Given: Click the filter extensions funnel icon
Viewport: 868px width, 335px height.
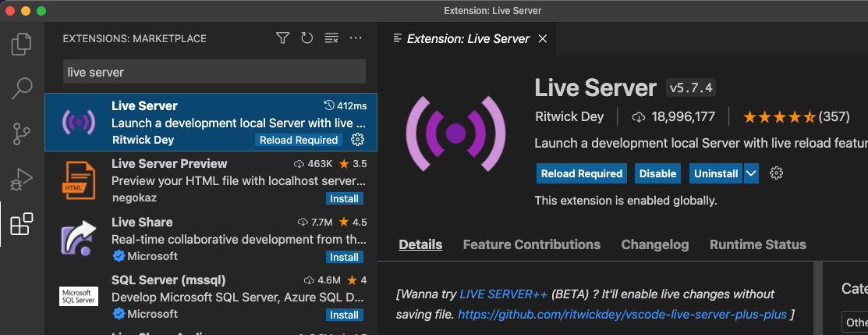Looking at the screenshot, I should tap(283, 37).
